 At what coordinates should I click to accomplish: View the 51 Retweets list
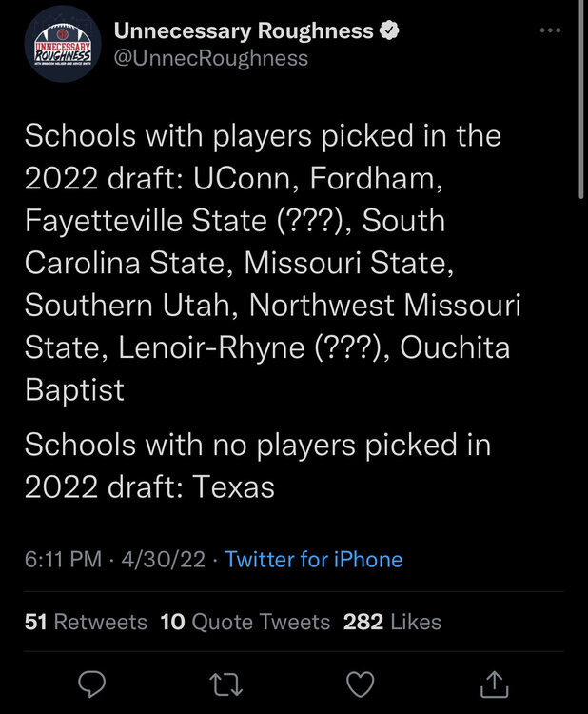pos(86,622)
